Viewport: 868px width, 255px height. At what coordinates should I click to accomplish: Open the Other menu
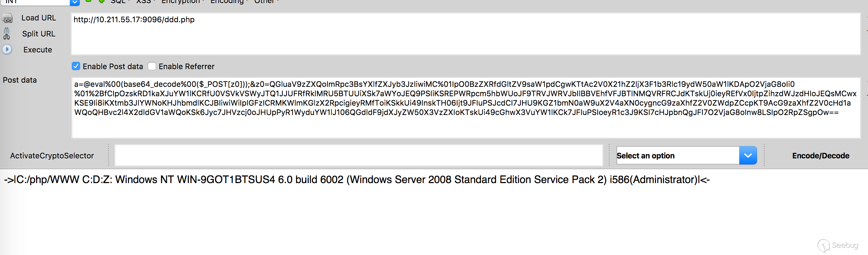(264, 2)
